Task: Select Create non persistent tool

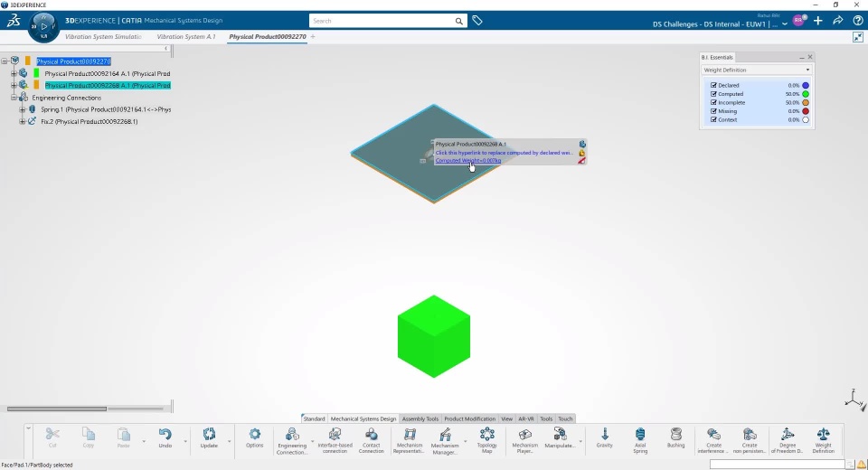Action: [x=750, y=441]
